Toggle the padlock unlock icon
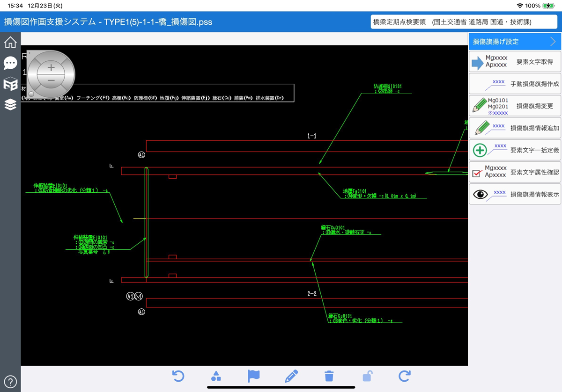 (x=367, y=376)
